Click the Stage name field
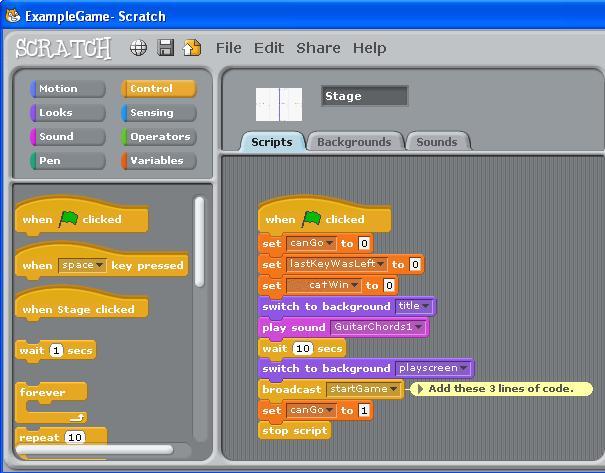The height and width of the screenshot is (473, 605). (364, 96)
